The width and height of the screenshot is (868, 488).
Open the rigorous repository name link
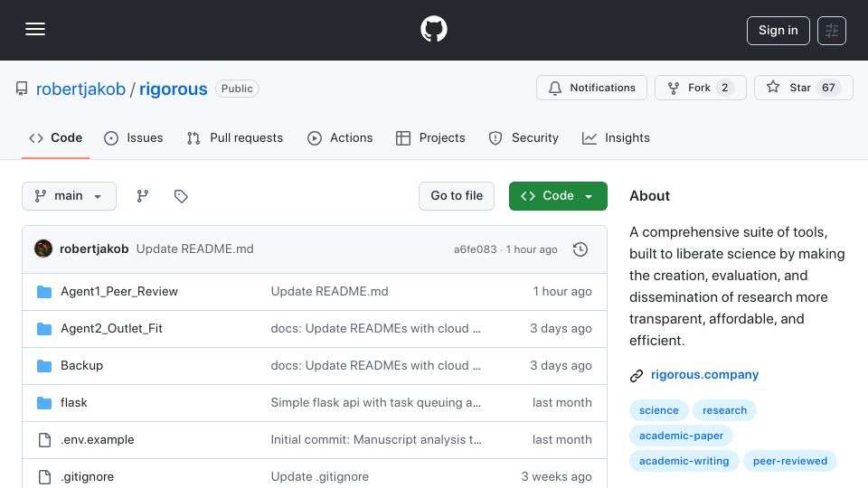tap(173, 89)
